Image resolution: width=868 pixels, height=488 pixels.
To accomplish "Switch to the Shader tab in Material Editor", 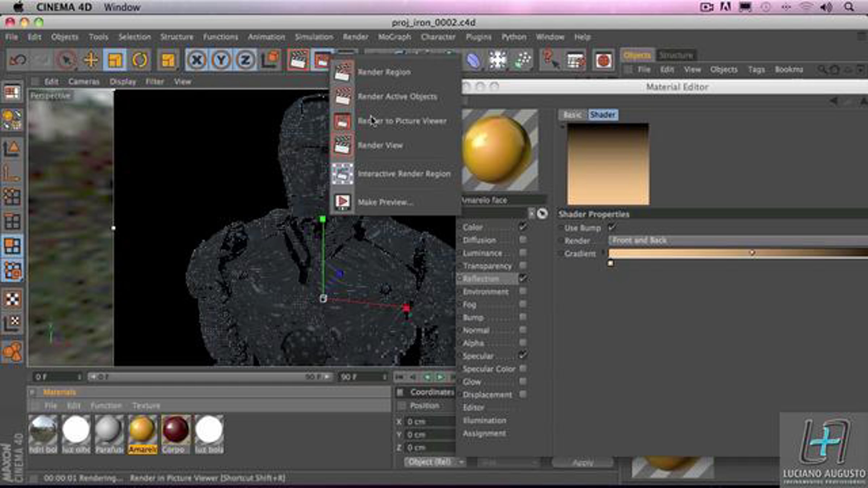I will click(603, 115).
